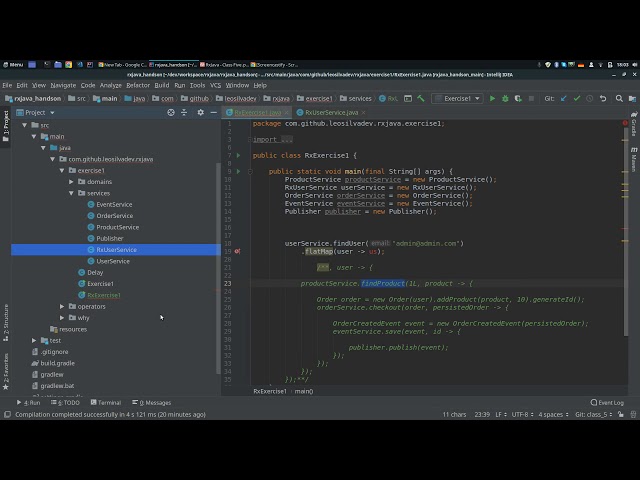Image resolution: width=640 pixels, height=480 pixels.
Task: Open the 6: TODO tool window
Action: [65, 402]
